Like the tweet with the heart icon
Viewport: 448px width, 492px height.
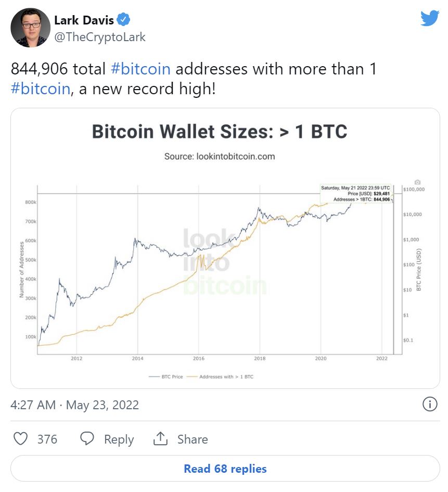coord(20,439)
